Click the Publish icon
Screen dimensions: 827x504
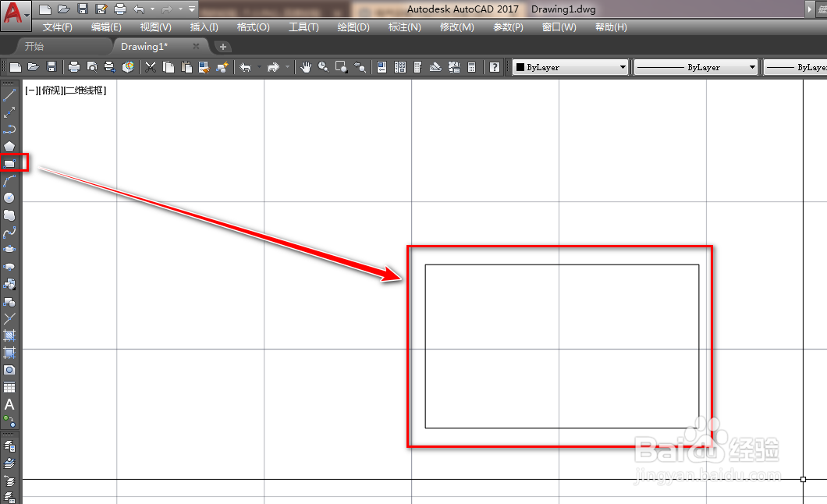pyautogui.click(x=110, y=67)
